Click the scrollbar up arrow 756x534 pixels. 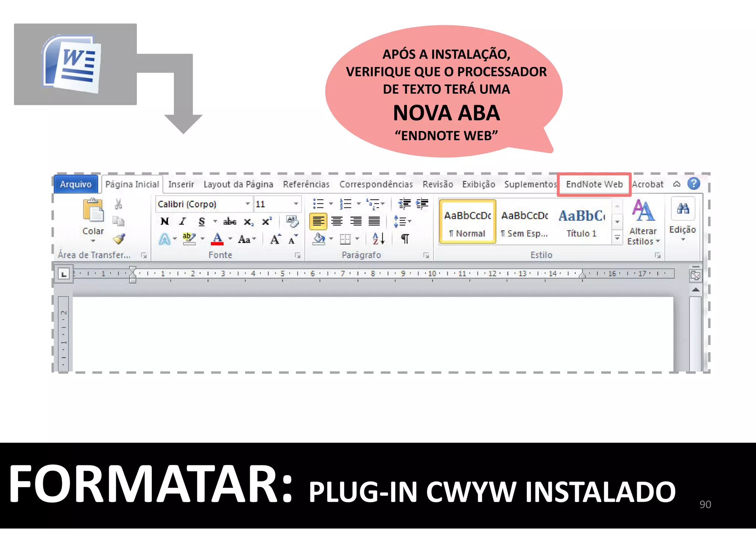[696, 290]
